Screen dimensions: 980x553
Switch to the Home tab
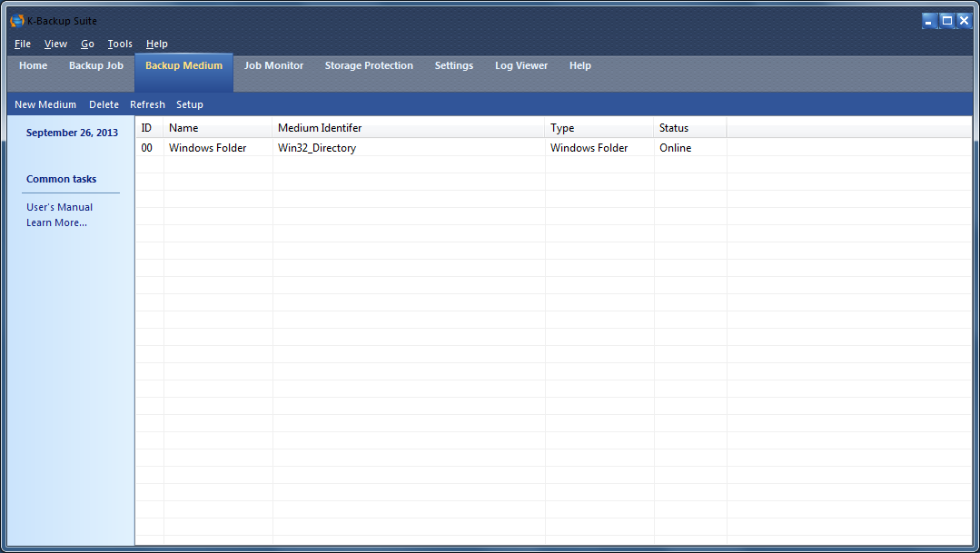(x=33, y=65)
